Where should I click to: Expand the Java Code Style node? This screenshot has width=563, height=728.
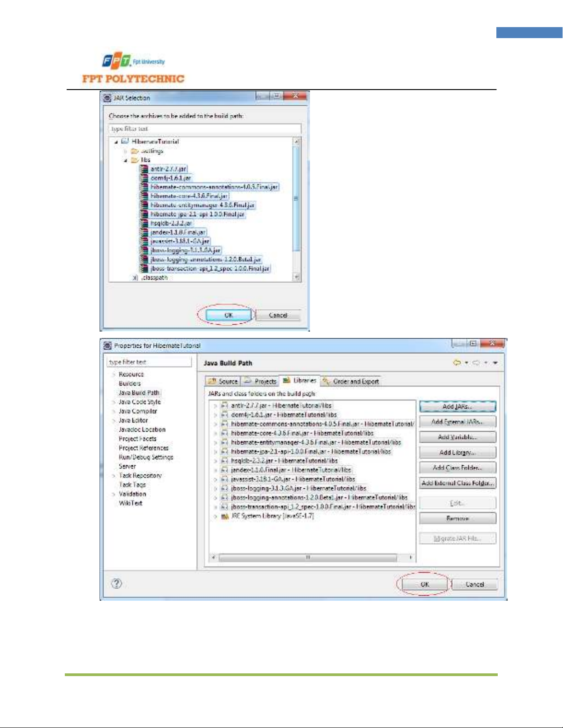coord(114,402)
